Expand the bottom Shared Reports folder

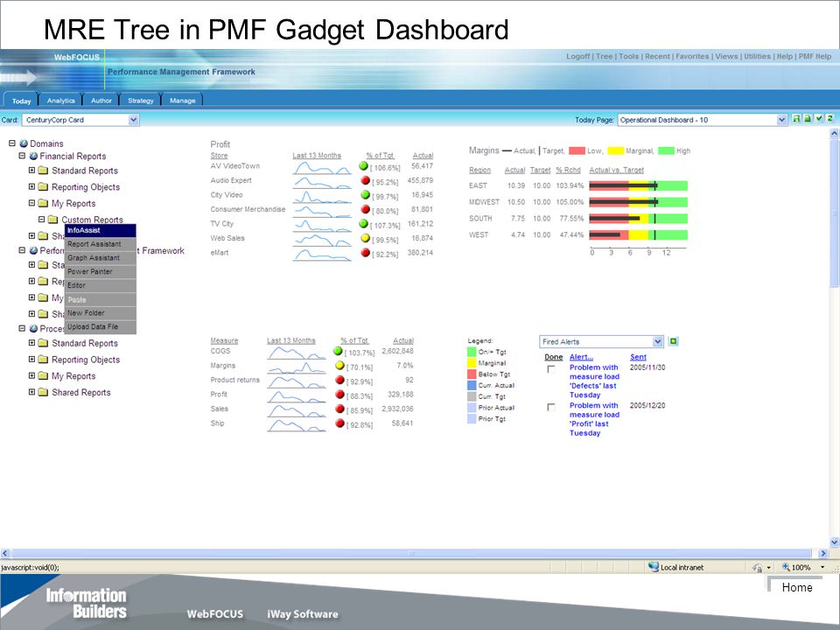31,392
